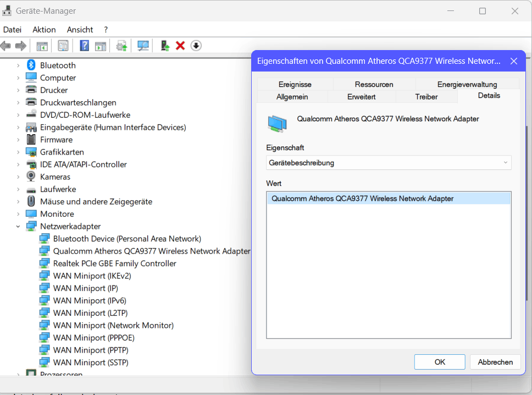Switch to the Treiber tab

[x=426, y=97]
